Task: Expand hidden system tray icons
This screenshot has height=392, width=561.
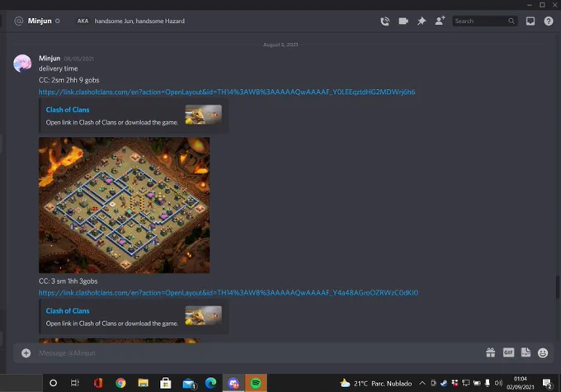Action: pos(422,384)
